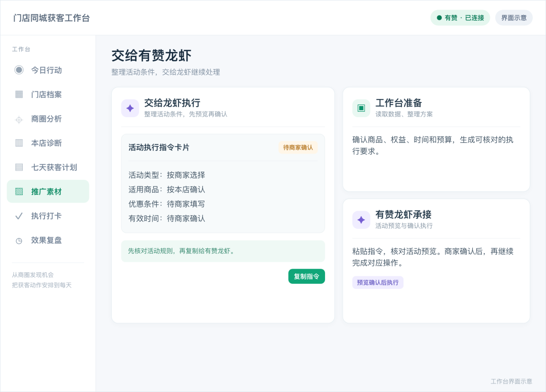This screenshot has height=392, width=546.
Task: Click the 工作台准备 card title
Action: pos(399,103)
